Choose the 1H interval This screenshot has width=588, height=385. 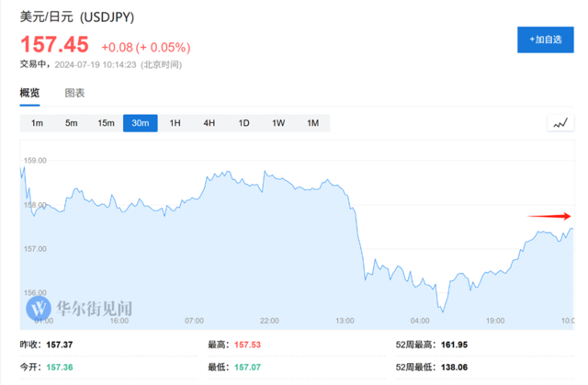[x=175, y=123]
